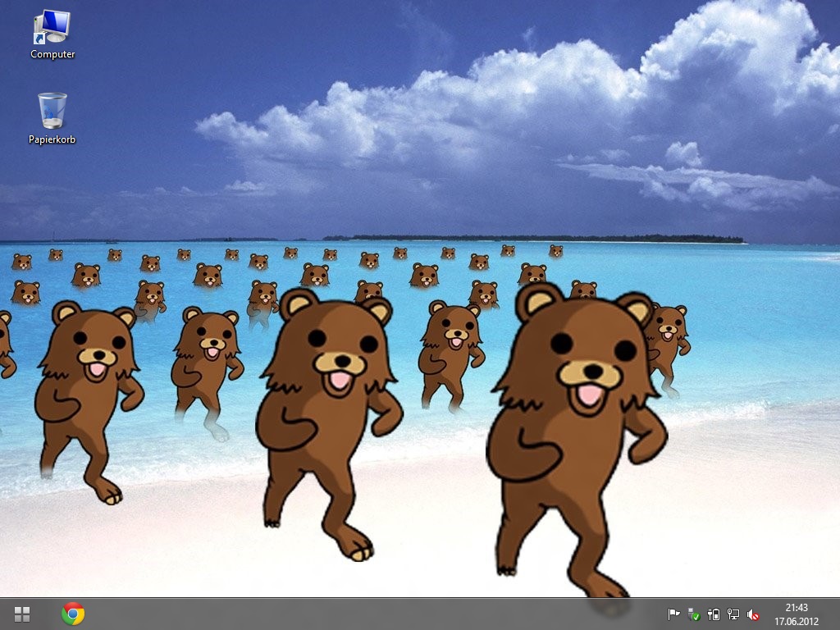
Task: Click the Safely Remove Hardware tray icon
Action: point(693,614)
